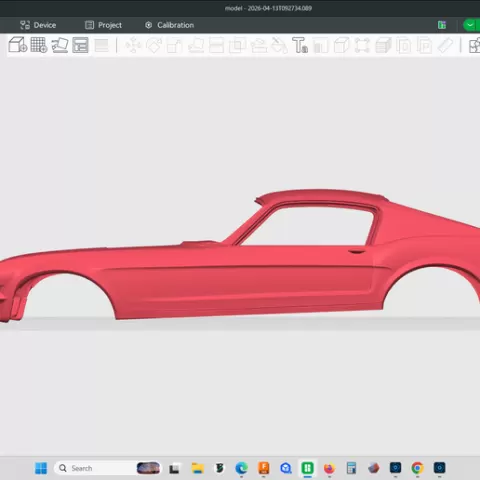Click the ruler Measure tool icon
Viewport: 480px width, 480px height.
pyautogui.click(x=445, y=46)
